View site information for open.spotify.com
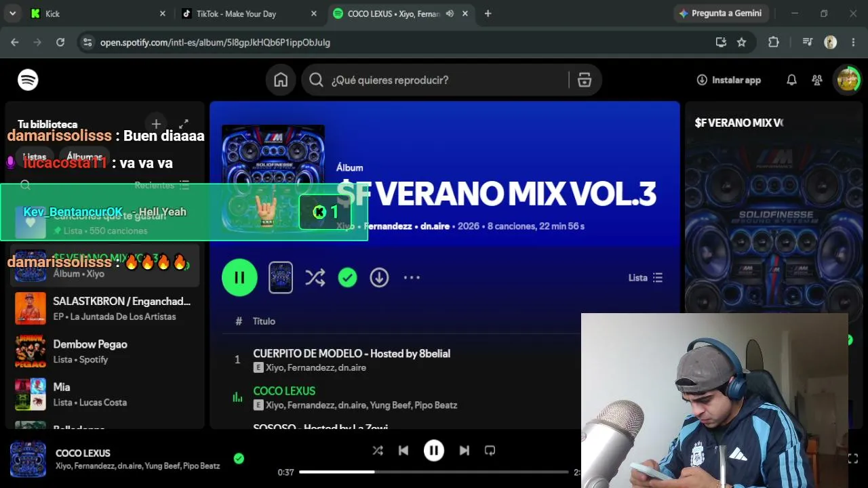Screen dimensions: 868x488 pyautogui.click(x=87, y=42)
